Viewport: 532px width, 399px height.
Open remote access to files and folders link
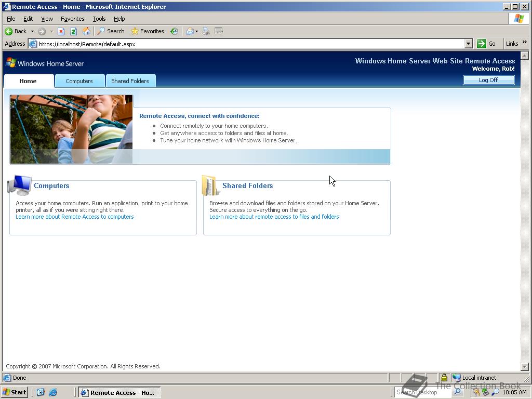pyautogui.click(x=274, y=217)
